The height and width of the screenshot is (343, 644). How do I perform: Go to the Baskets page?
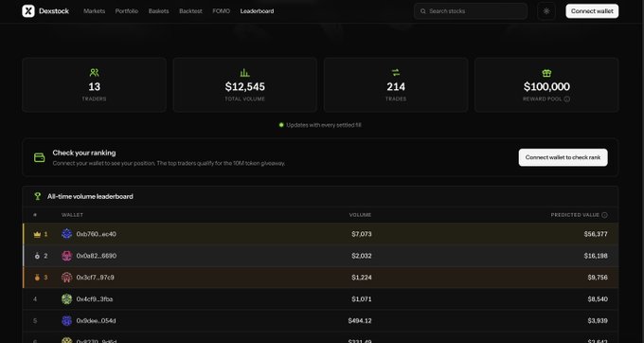click(x=158, y=11)
